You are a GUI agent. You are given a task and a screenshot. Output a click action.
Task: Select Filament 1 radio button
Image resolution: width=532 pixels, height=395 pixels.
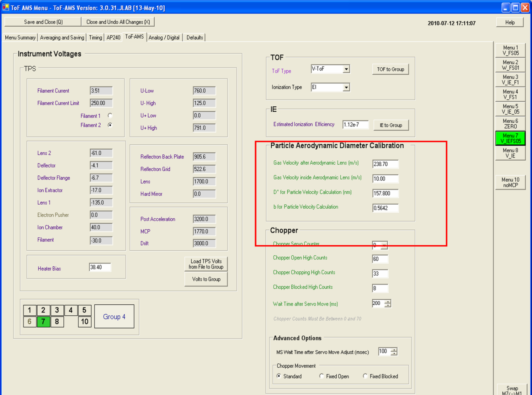(110, 115)
